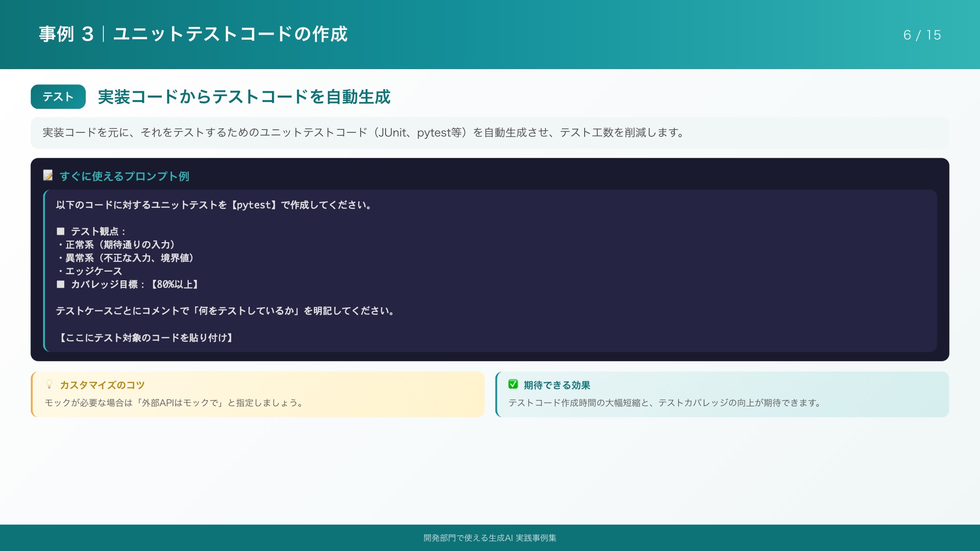Click placeholder 【ここにテスト対象のコードを貼り付け】

[x=145, y=338]
